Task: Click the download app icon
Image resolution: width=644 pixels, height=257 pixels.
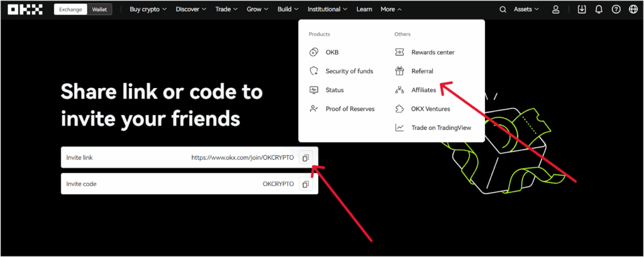Action: pos(582,9)
